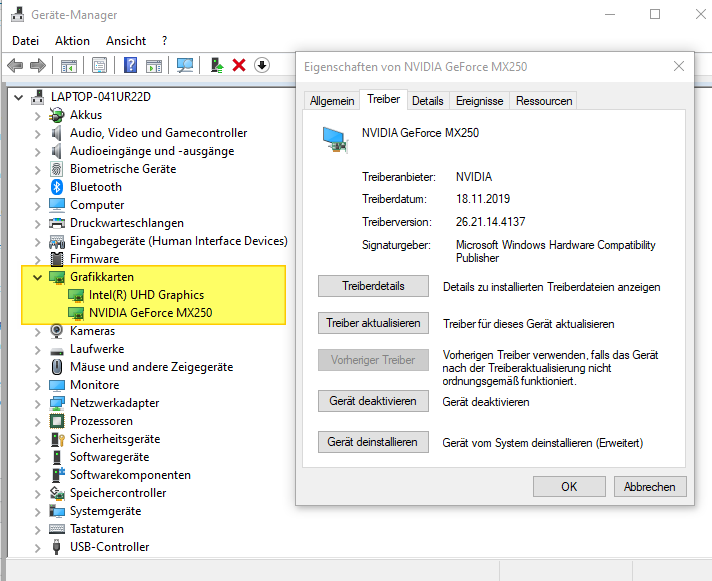Open the Ansicht menu
The width and height of the screenshot is (712, 581).
pyautogui.click(x=126, y=41)
